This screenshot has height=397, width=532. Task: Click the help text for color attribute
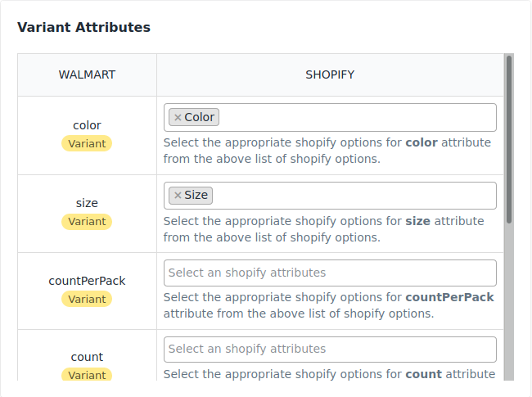(x=327, y=151)
